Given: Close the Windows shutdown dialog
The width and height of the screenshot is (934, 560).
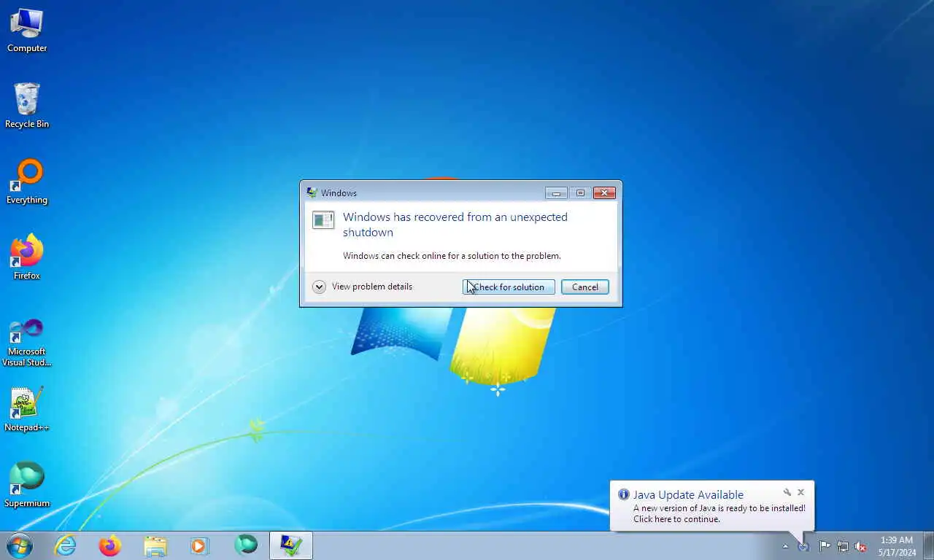Looking at the screenshot, I should [604, 193].
